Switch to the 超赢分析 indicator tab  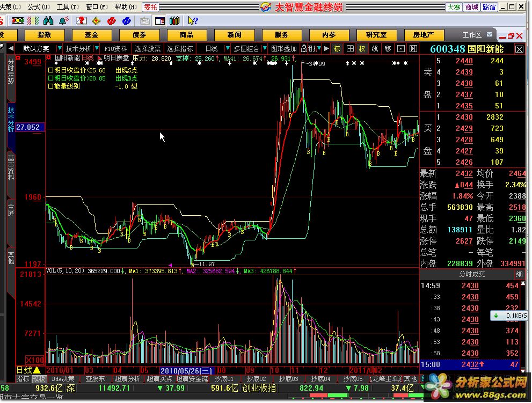tap(128, 378)
